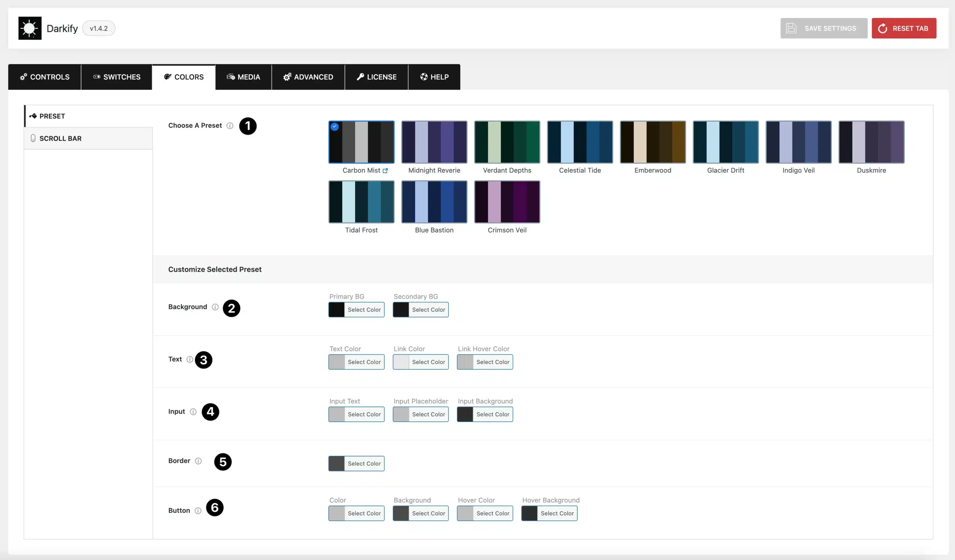This screenshot has height=560, width=955.
Task: Open the Media tab
Action: [x=243, y=77]
